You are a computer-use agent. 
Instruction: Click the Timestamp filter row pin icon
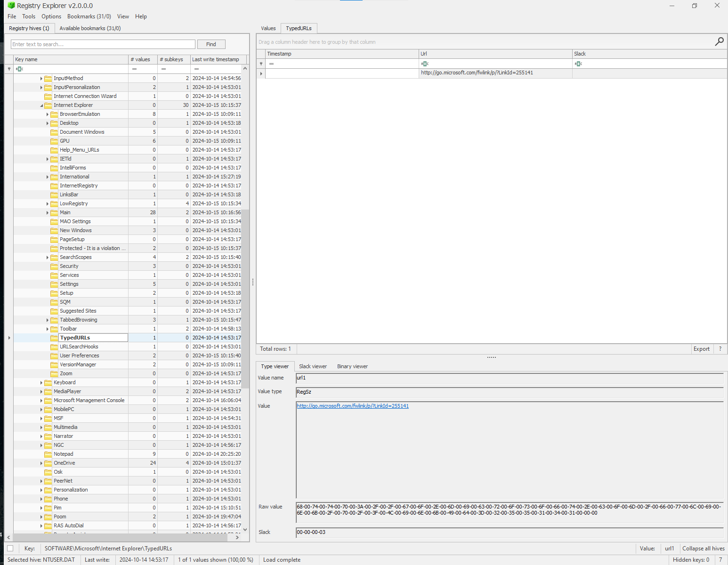click(x=261, y=64)
